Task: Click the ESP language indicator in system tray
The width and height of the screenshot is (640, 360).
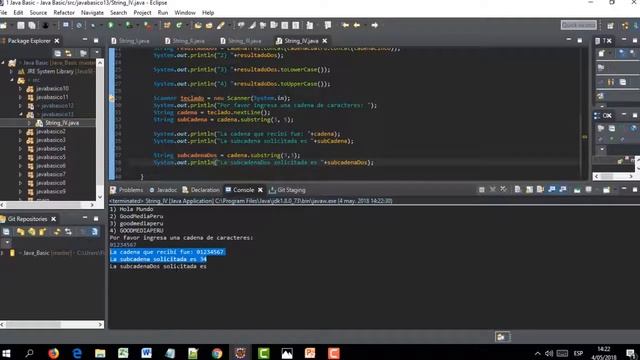Action: click(x=578, y=353)
